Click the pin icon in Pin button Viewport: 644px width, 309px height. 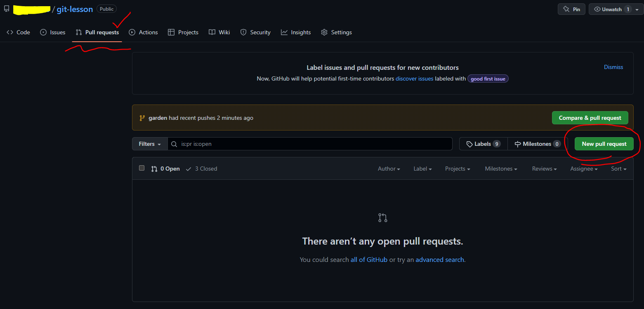pos(566,9)
